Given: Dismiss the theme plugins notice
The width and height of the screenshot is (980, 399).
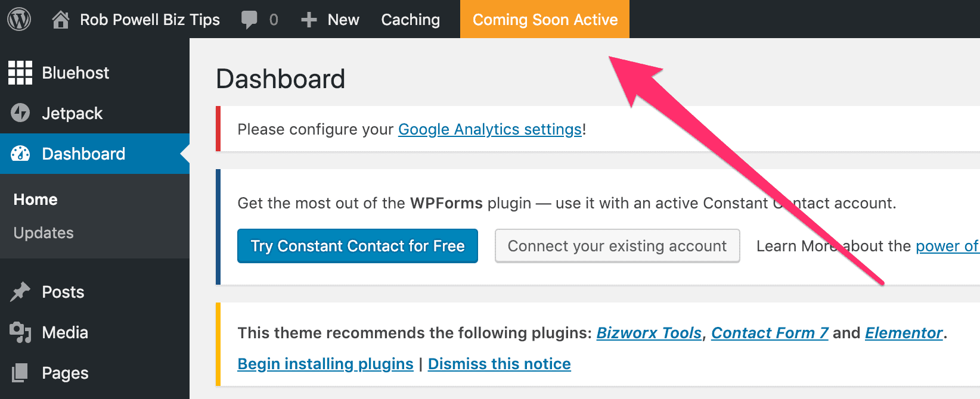Looking at the screenshot, I should pyautogui.click(x=499, y=363).
